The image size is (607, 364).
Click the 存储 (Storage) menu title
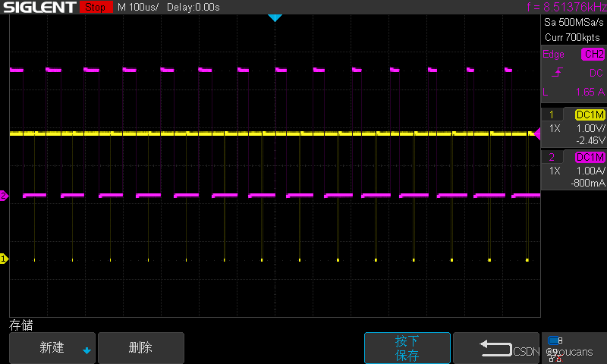click(x=21, y=325)
